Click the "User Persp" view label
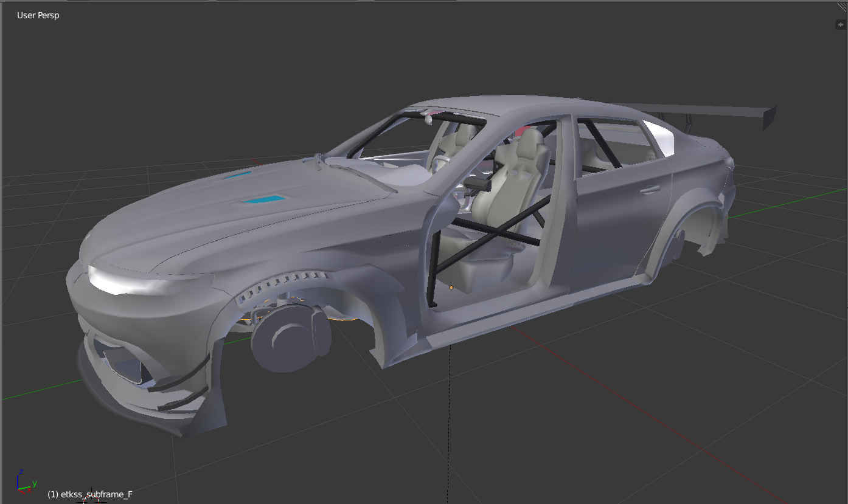The height and width of the screenshot is (504, 848). click(38, 15)
